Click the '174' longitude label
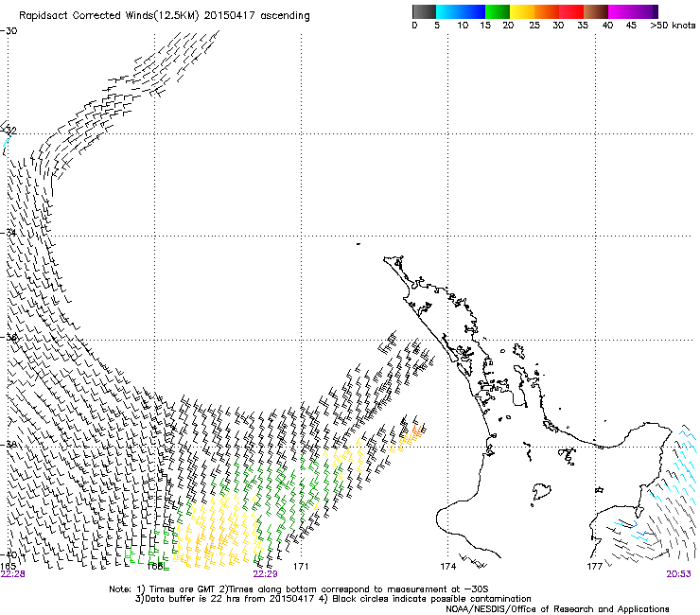Screen dimensions: 700x615 (447, 567)
